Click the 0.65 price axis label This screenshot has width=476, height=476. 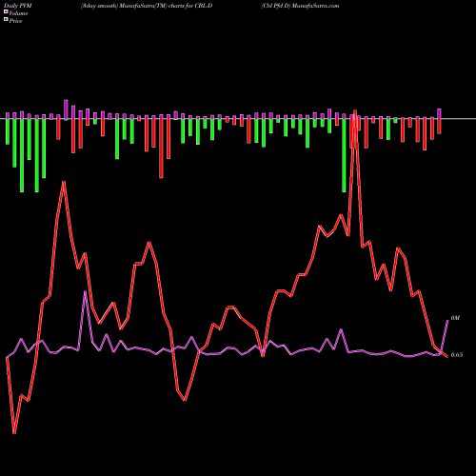click(457, 355)
